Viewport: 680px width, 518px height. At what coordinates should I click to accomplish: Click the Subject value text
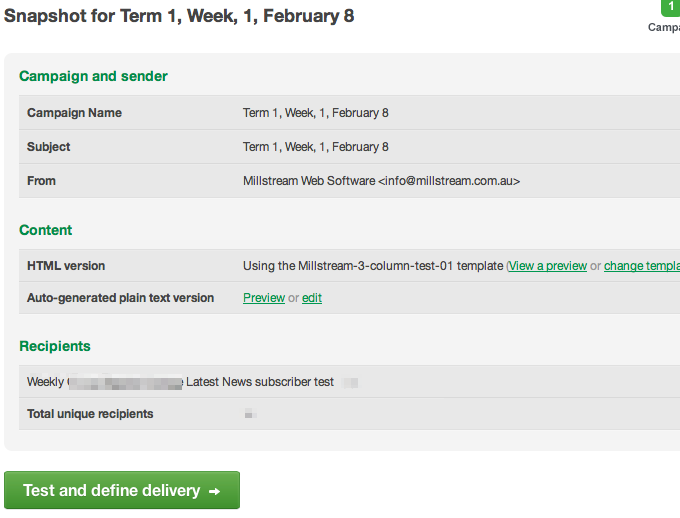coord(316,147)
